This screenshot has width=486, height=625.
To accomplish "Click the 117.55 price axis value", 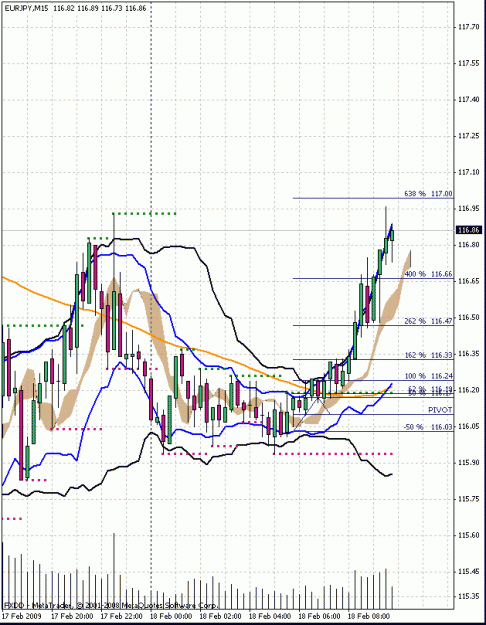I will click(x=469, y=63).
